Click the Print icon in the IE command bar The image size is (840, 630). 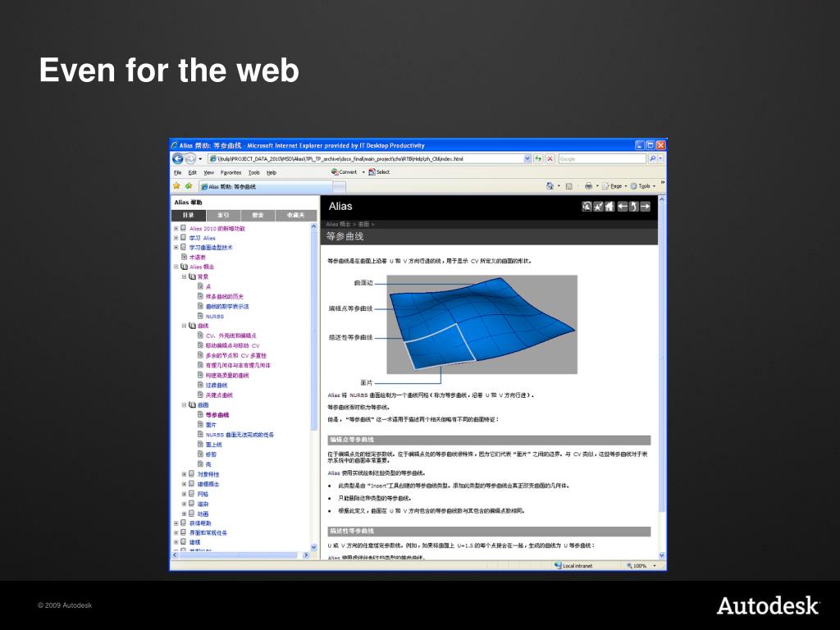(x=588, y=186)
